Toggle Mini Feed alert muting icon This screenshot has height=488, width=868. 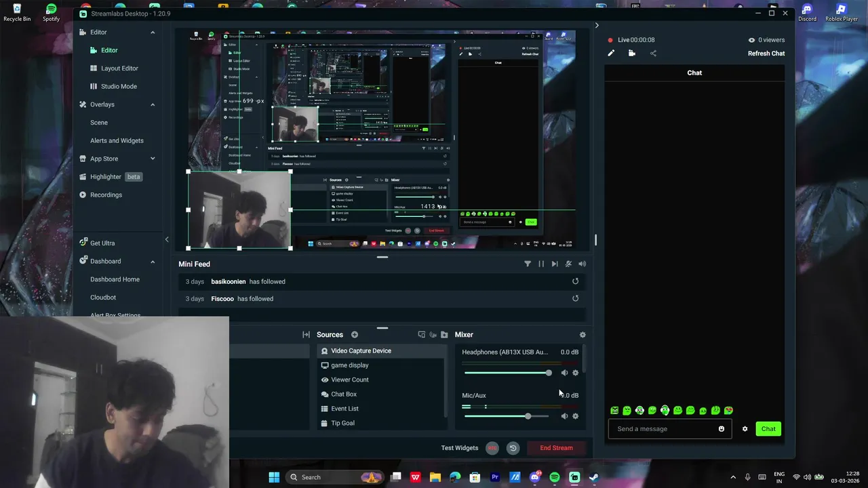(x=568, y=264)
